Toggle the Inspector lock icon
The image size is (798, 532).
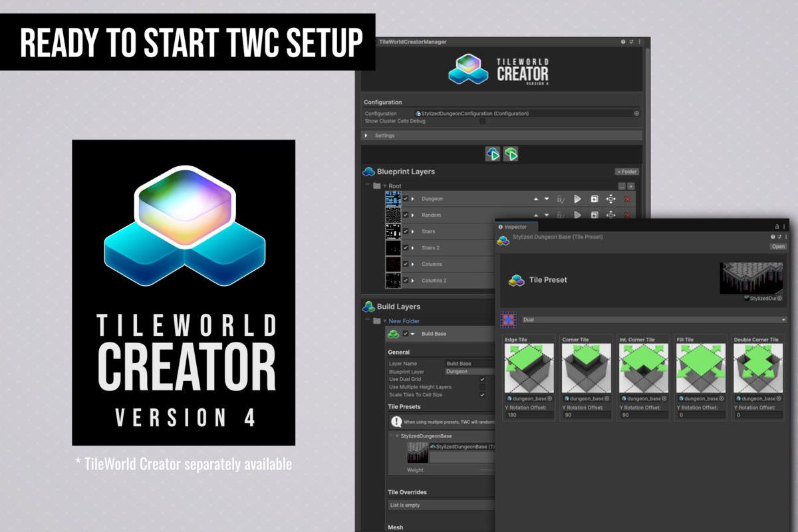tap(777, 227)
